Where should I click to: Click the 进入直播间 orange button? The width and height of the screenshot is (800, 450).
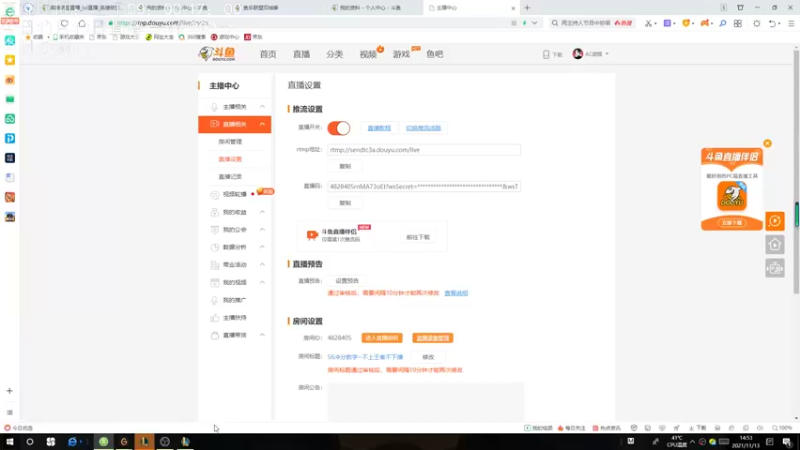coord(382,338)
